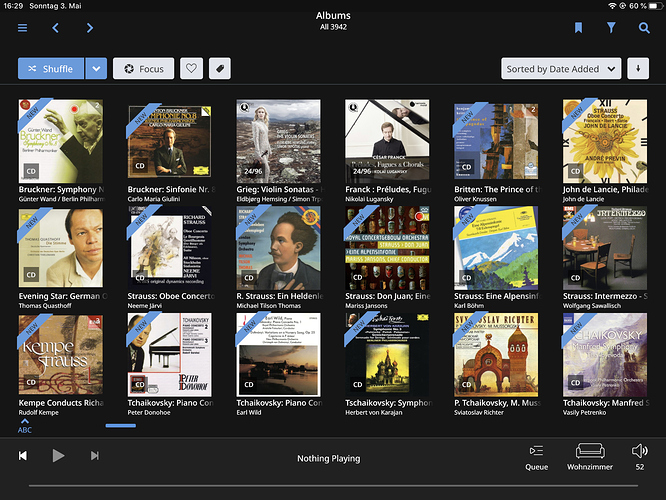Open the Sorted by Date Added dropdown
The height and width of the screenshot is (500, 666).
[561, 68]
